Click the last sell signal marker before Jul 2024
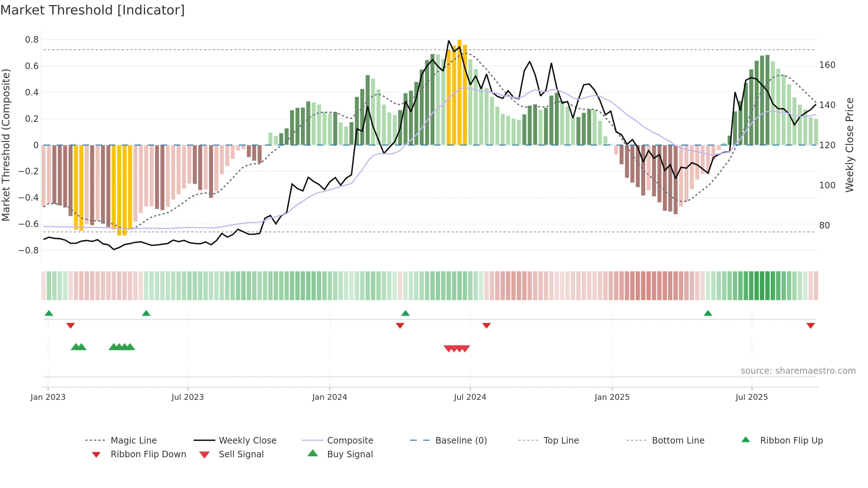The image size is (868, 488). pos(465,349)
